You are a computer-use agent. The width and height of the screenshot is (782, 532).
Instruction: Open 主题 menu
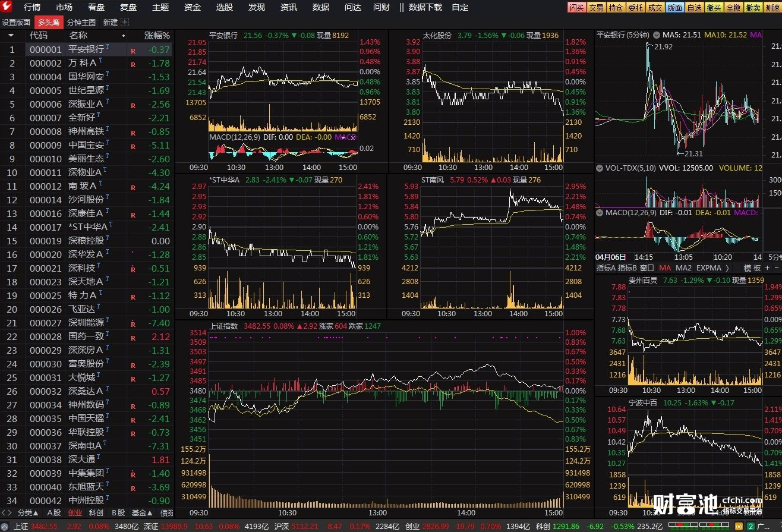(160, 7)
